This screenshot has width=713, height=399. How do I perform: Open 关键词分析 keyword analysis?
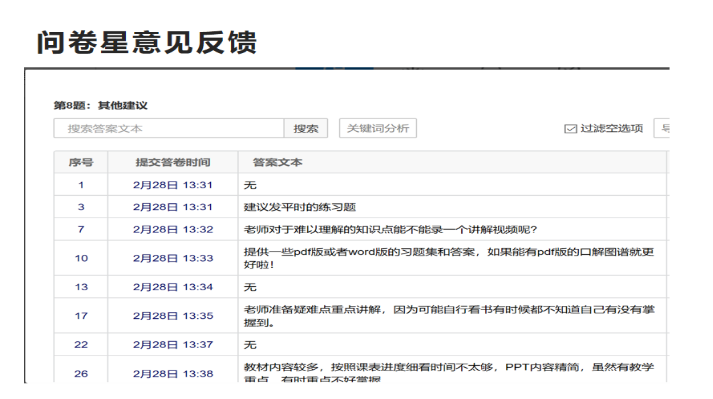coord(377,128)
